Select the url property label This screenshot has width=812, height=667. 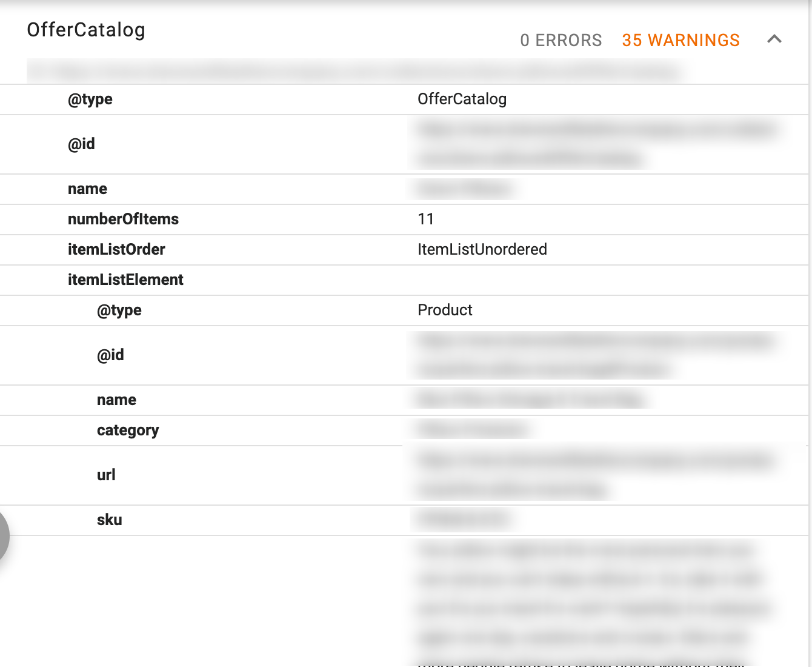pos(106,475)
